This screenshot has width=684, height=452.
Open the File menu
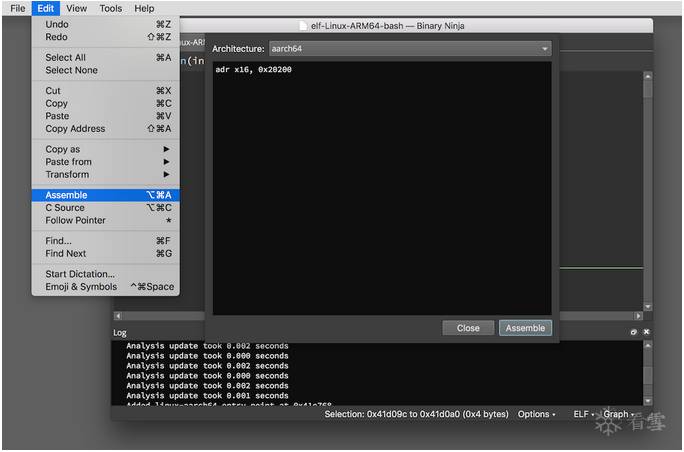[x=17, y=8]
